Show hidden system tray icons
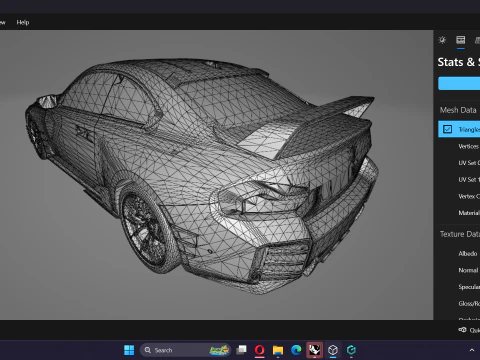 tap(472, 350)
